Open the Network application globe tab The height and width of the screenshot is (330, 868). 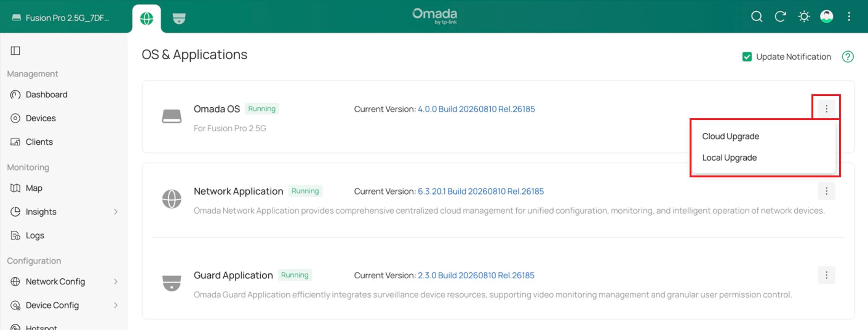tap(147, 19)
